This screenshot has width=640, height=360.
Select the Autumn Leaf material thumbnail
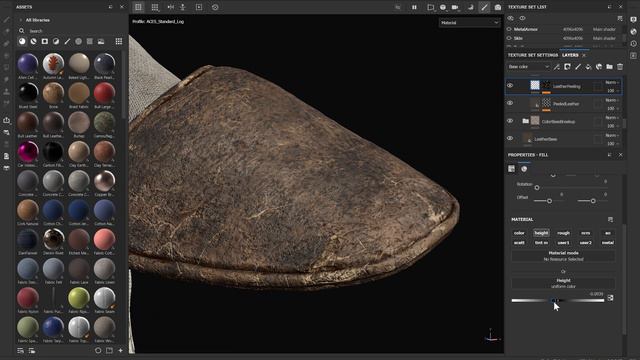pos(53,63)
